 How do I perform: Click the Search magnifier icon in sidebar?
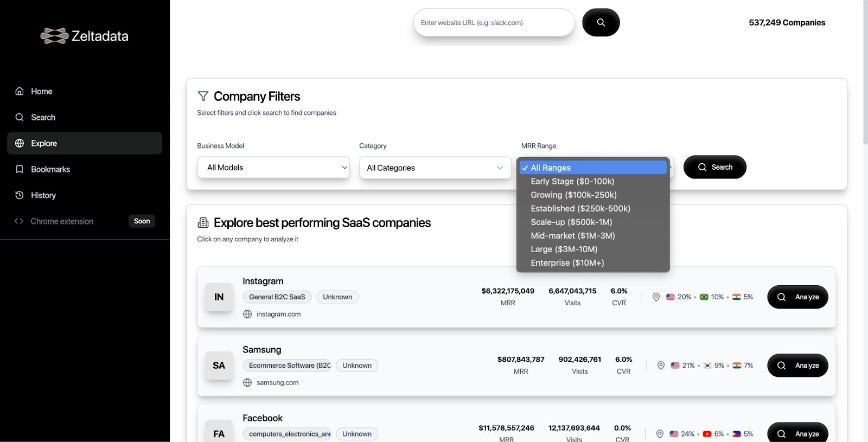coord(20,117)
